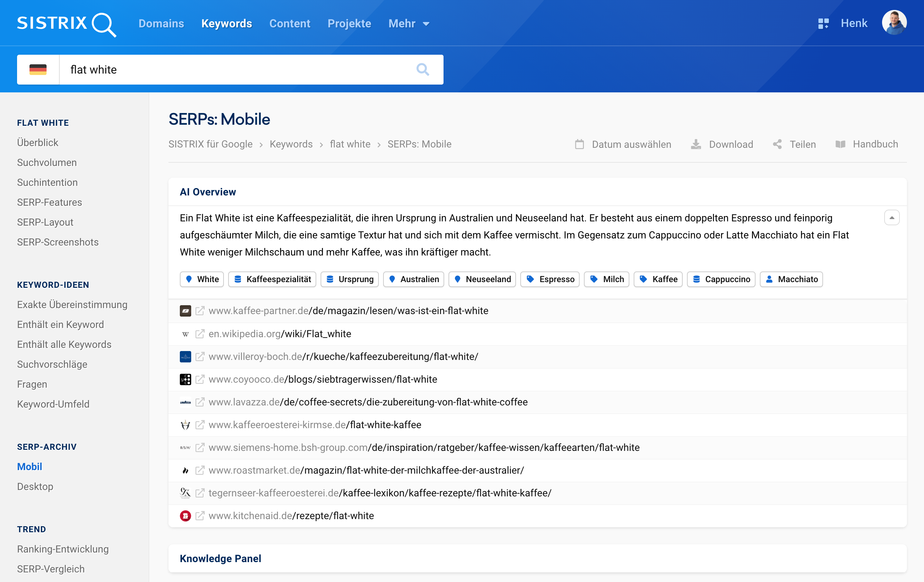Open the www.lavazza.de result link
The height and width of the screenshot is (582, 924).
(x=367, y=402)
